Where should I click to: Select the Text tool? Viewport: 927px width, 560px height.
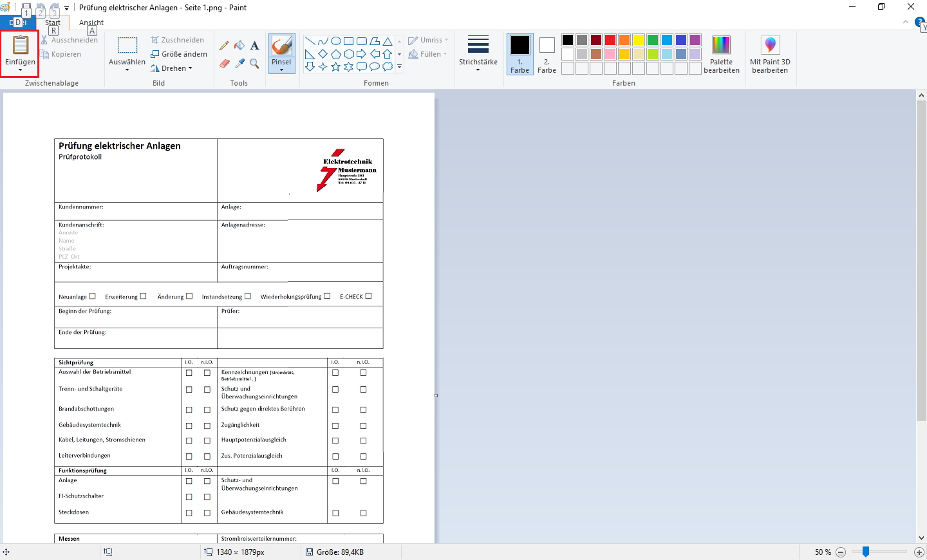tap(255, 46)
